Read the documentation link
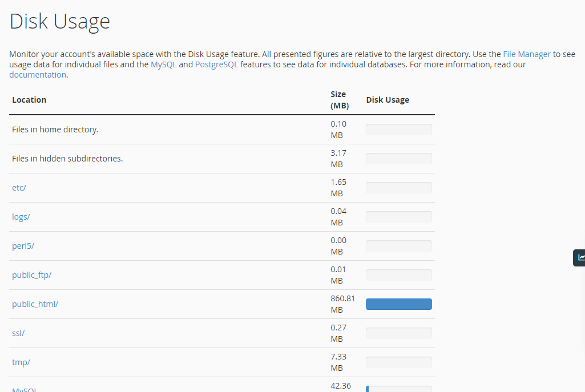The width and height of the screenshot is (585, 392). tap(38, 74)
